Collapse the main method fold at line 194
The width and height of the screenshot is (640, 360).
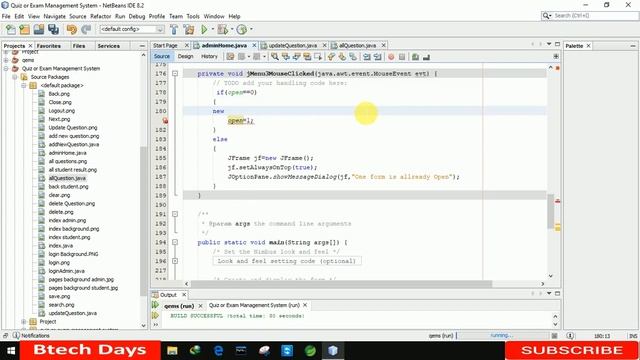[x=175, y=242]
